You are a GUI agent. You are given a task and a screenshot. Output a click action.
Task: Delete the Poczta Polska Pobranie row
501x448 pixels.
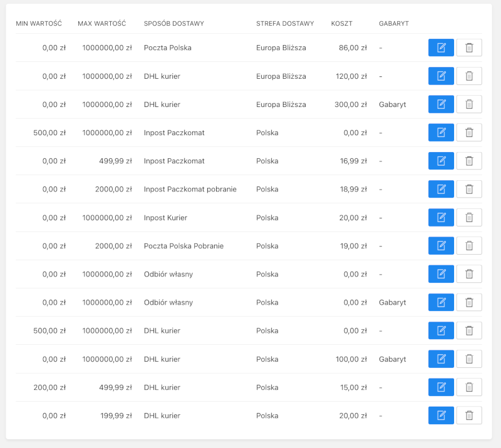(x=469, y=246)
